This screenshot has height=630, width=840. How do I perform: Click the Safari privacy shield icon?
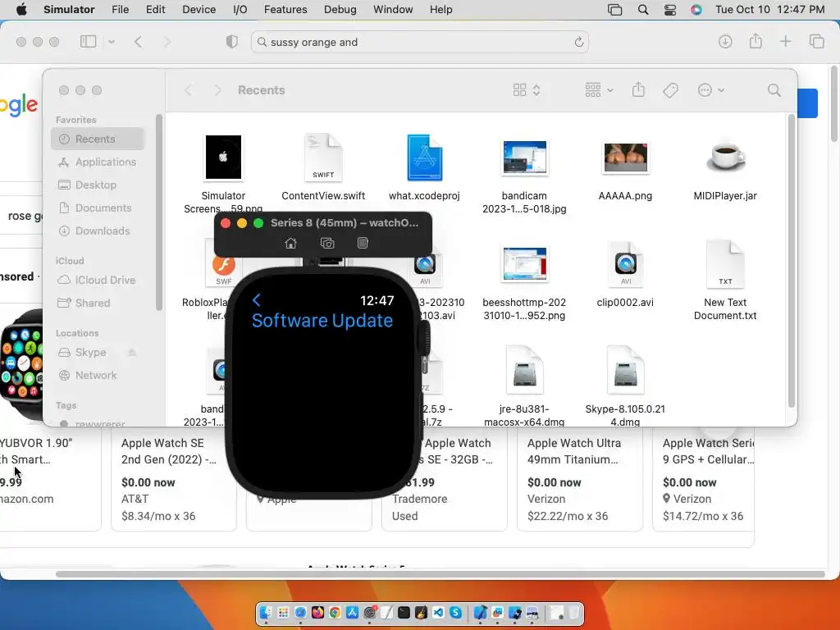pos(231,41)
